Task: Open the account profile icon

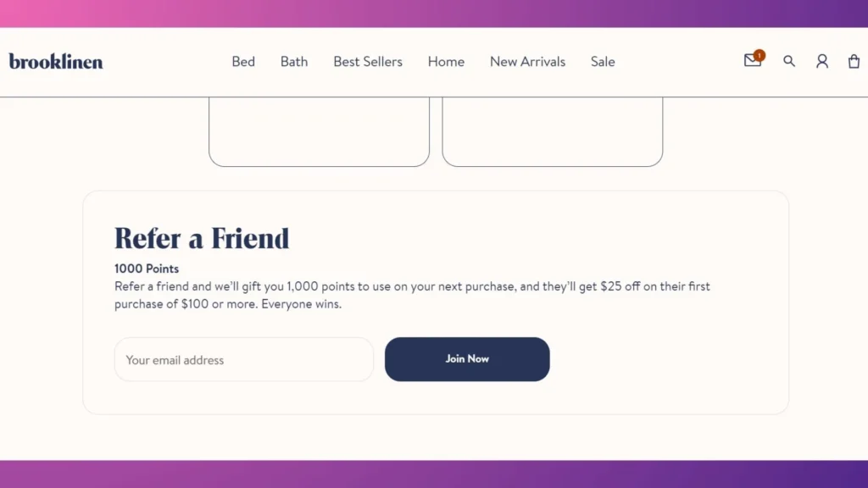Action: (x=822, y=61)
